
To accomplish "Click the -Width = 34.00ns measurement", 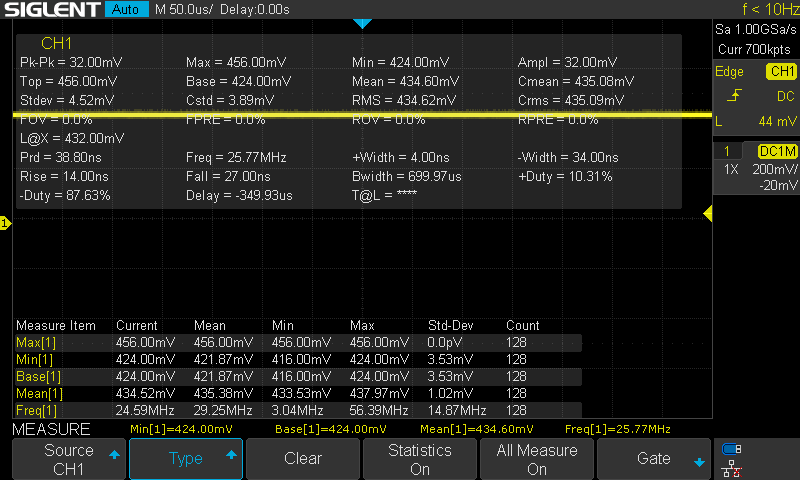I will [568, 158].
